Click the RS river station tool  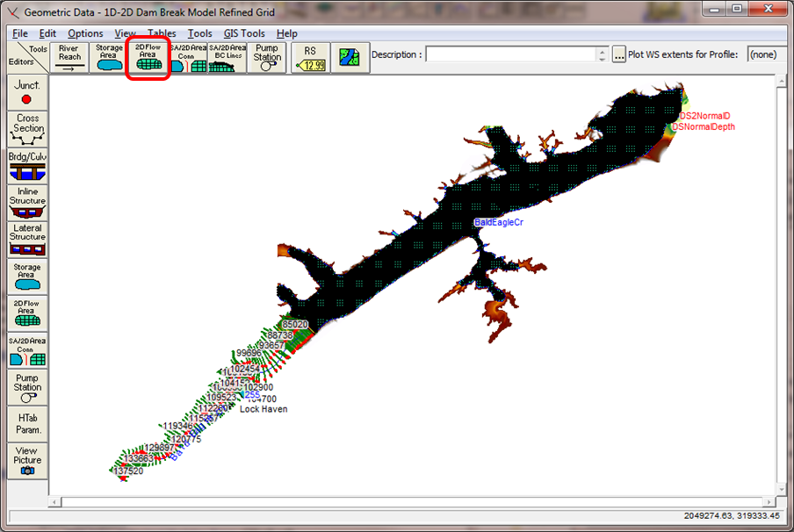pos(310,58)
